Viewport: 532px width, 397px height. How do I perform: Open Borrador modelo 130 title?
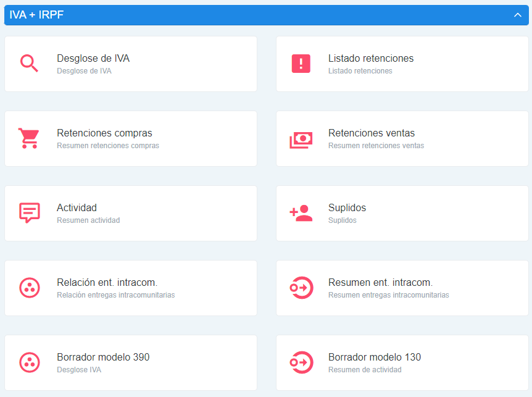pyautogui.click(x=374, y=357)
